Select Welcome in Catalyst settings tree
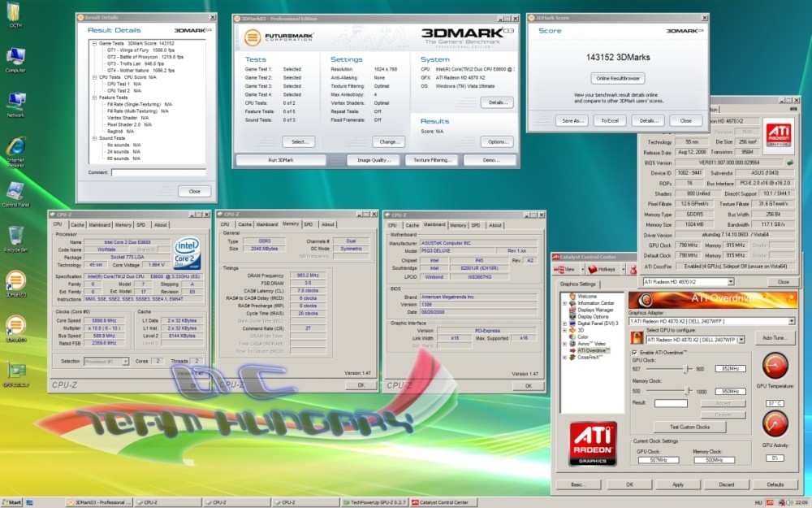 (x=587, y=297)
